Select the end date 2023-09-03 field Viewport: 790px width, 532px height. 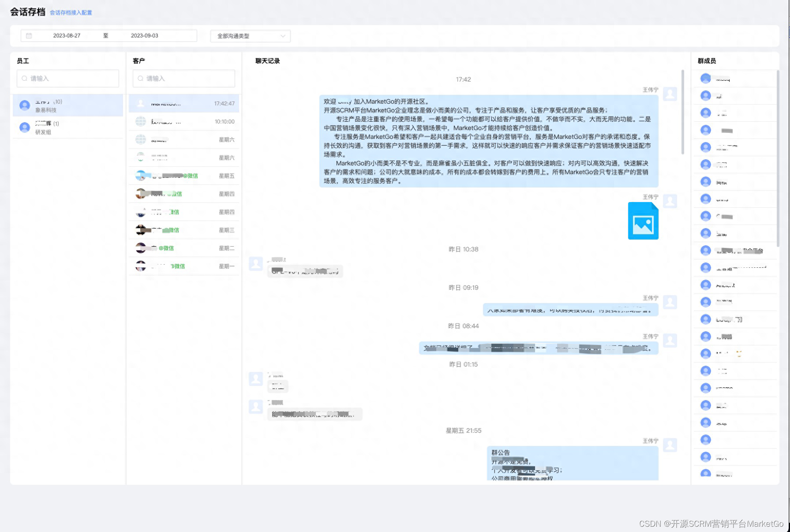144,36
